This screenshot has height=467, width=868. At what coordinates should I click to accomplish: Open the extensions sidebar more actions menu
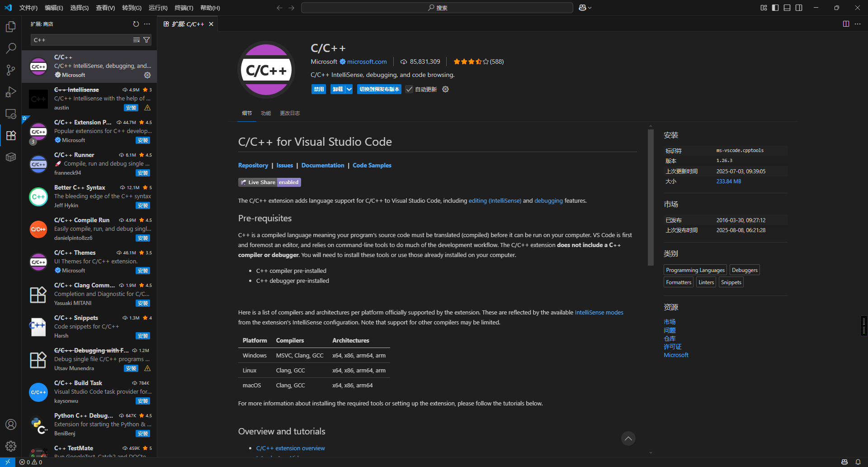[x=147, y=24]
